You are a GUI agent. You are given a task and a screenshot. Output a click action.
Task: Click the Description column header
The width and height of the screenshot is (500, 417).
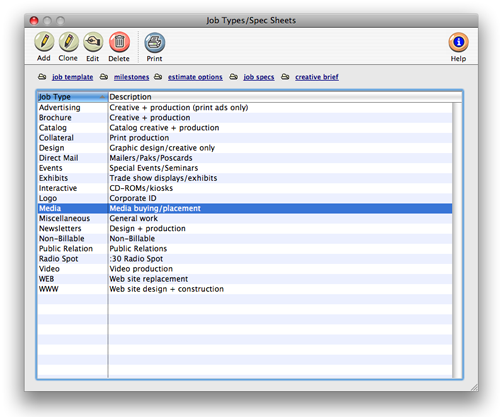point(285,97)
